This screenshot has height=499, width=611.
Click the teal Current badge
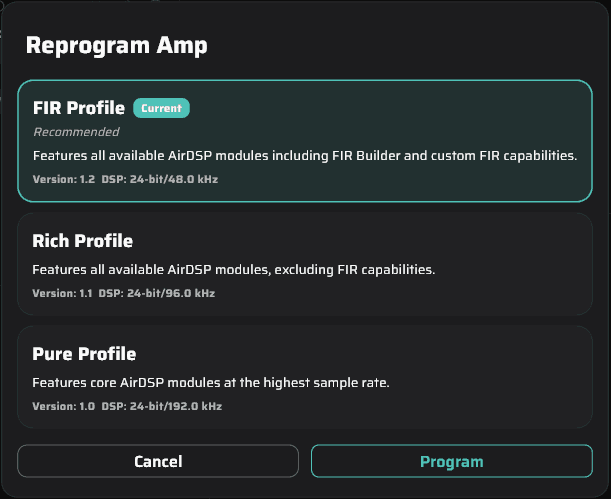click(161, 108)
